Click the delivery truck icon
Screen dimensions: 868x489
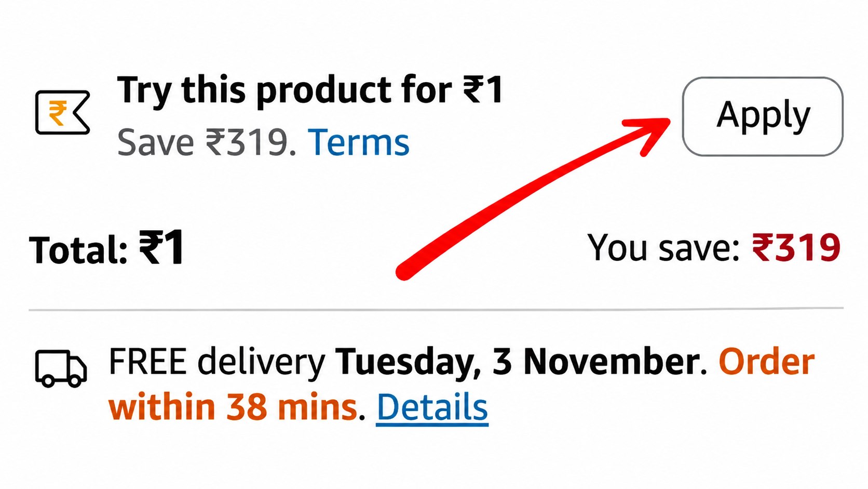61,368
